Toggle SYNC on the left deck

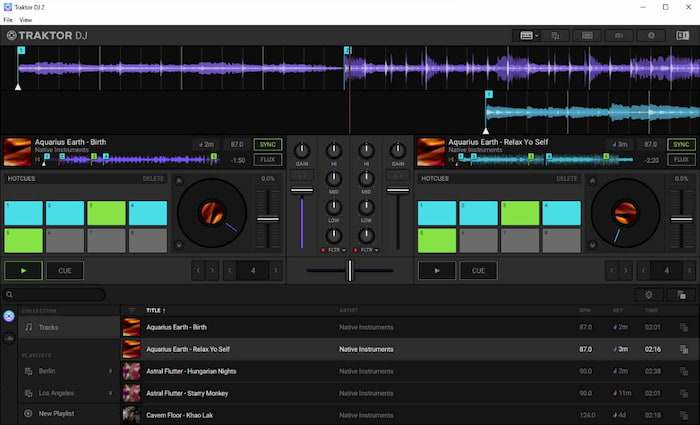coord(268,144)
